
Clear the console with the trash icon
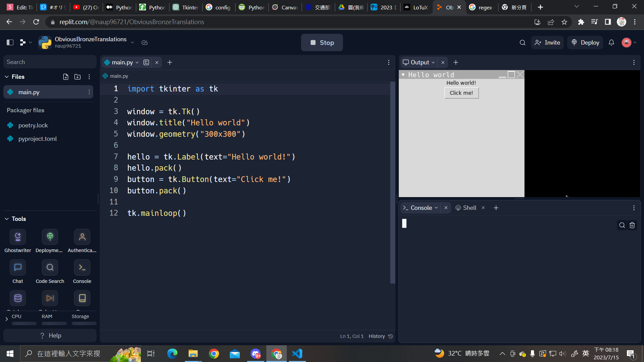pos(632,225)
